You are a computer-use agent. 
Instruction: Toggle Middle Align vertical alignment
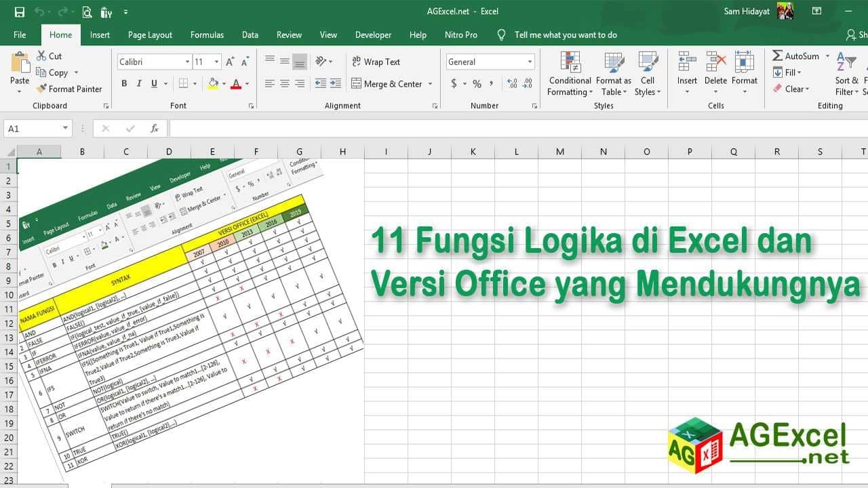pyautogui.click(x=284, y=62)
